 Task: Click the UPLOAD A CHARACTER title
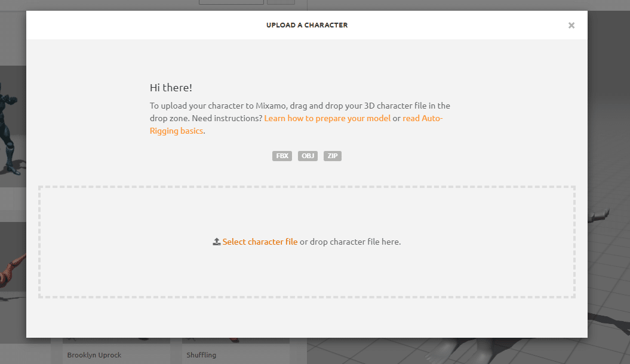click(x=307, y=25)
